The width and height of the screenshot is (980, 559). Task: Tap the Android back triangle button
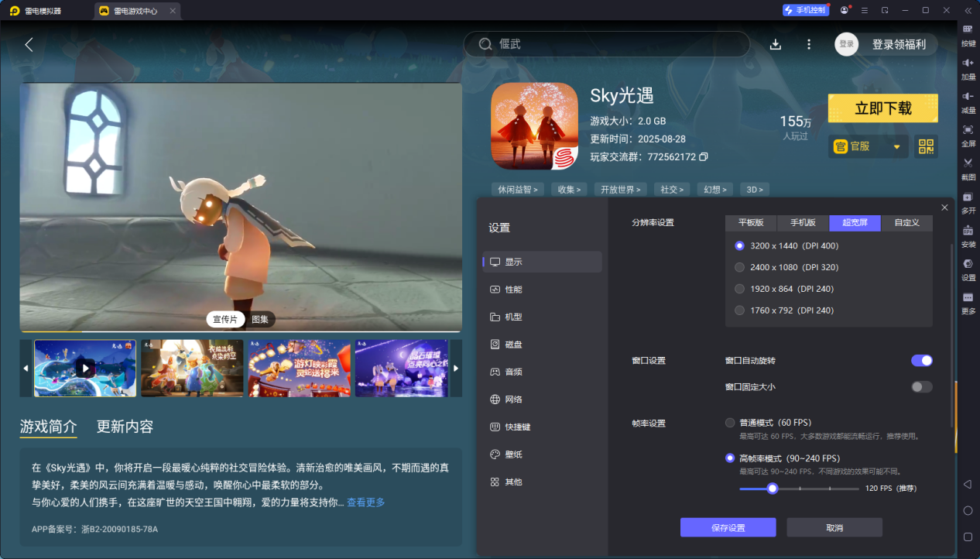[968, 484]
